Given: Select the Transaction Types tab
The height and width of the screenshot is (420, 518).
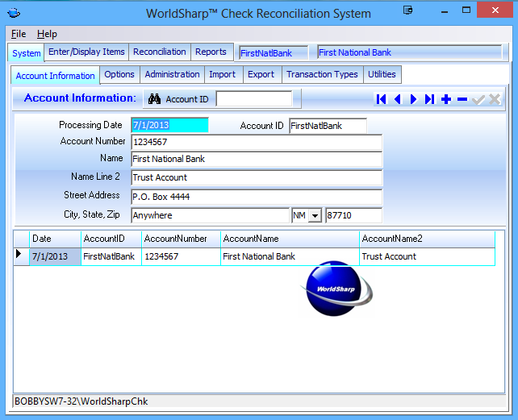Looking at the screenshot, I should point(322,74).
